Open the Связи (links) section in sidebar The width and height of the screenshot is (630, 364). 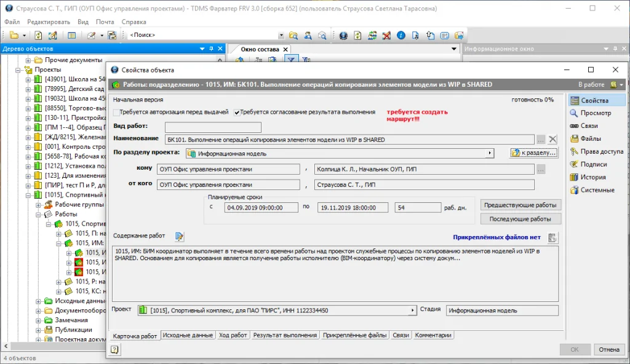coord(589,126)
